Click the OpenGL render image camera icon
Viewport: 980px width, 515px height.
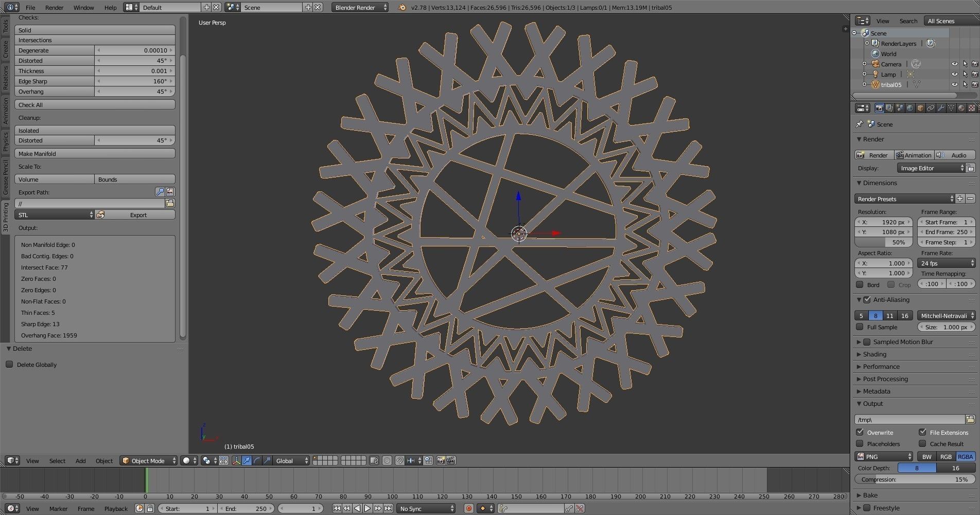(x=441, y=460)
